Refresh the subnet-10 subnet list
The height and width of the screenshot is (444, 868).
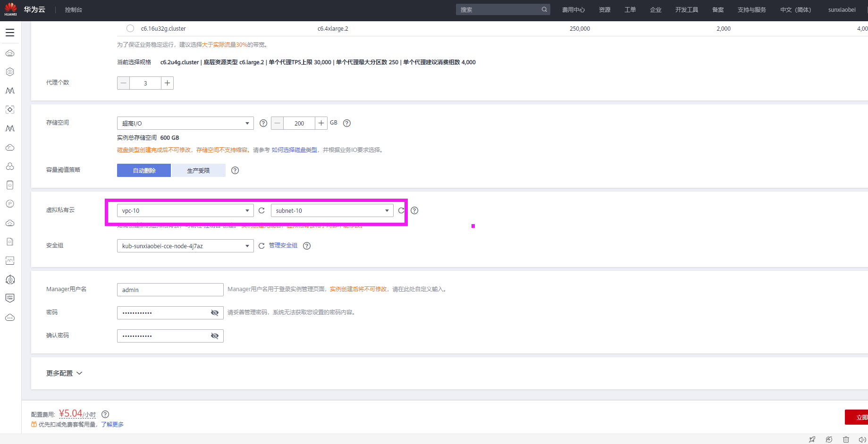point(401,210)
